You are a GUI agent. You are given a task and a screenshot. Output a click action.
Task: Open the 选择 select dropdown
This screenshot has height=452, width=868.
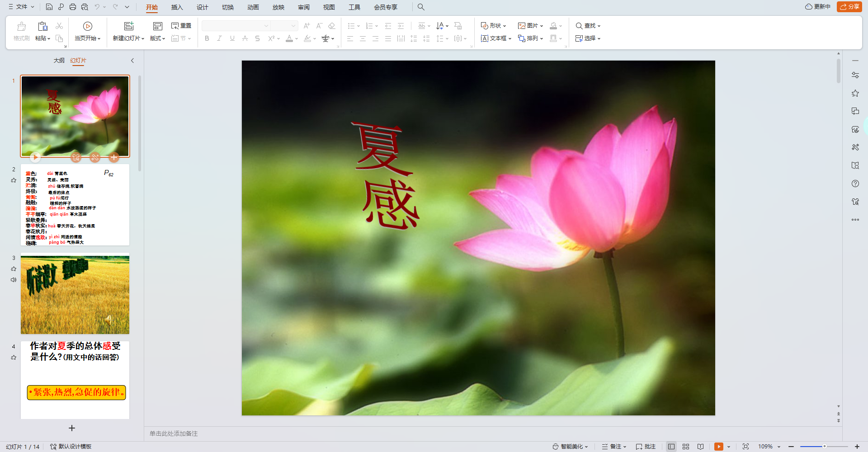(x=588, y=38)
